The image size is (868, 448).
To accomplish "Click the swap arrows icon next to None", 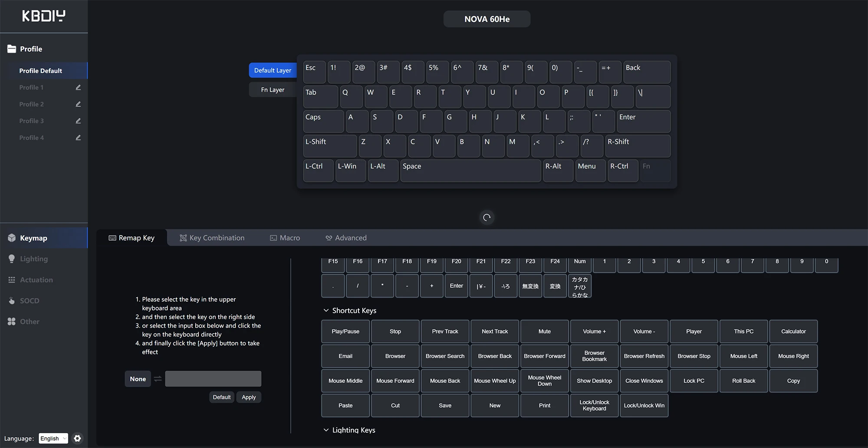I will coord(158,379).
